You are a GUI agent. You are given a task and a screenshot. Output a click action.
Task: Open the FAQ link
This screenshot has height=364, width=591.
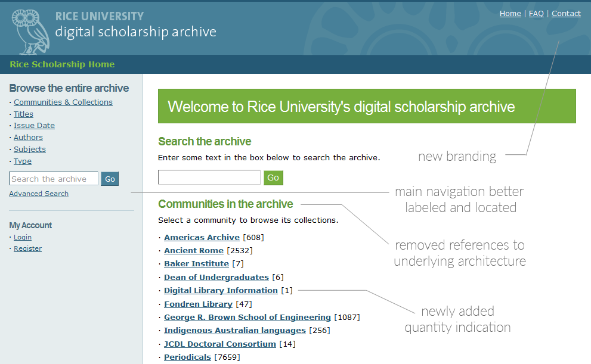click(536, 14)
